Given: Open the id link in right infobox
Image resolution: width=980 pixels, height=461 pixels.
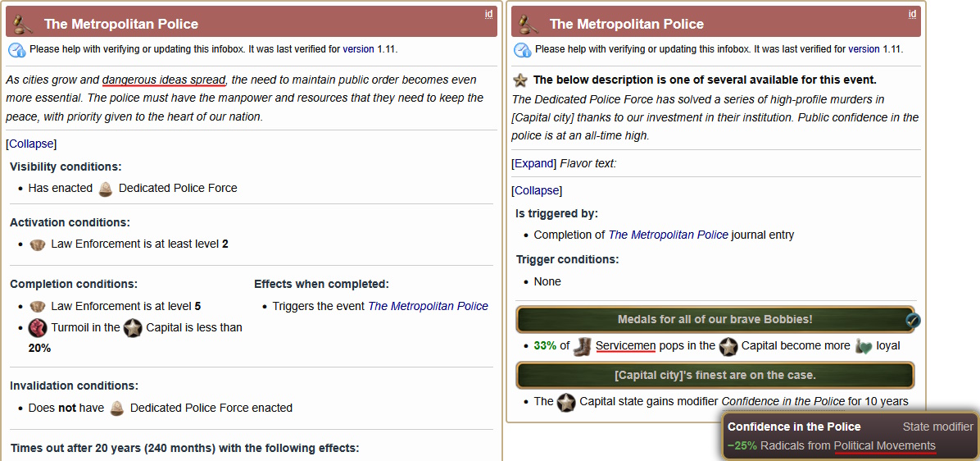Looking at the screenshot, I should click(x=913, y=14).
